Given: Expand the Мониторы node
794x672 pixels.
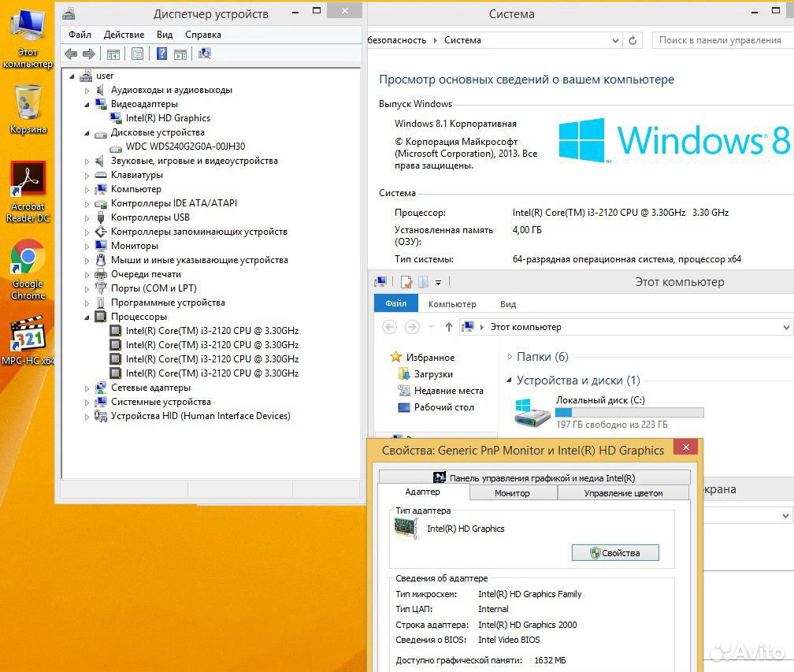Looking at the screenshot, I should tap(87, 246).
